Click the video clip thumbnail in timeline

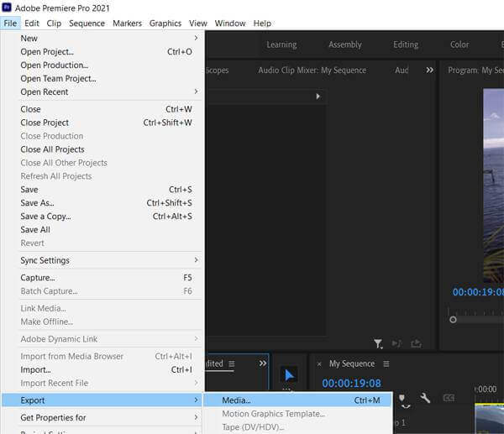click(489, 420)
